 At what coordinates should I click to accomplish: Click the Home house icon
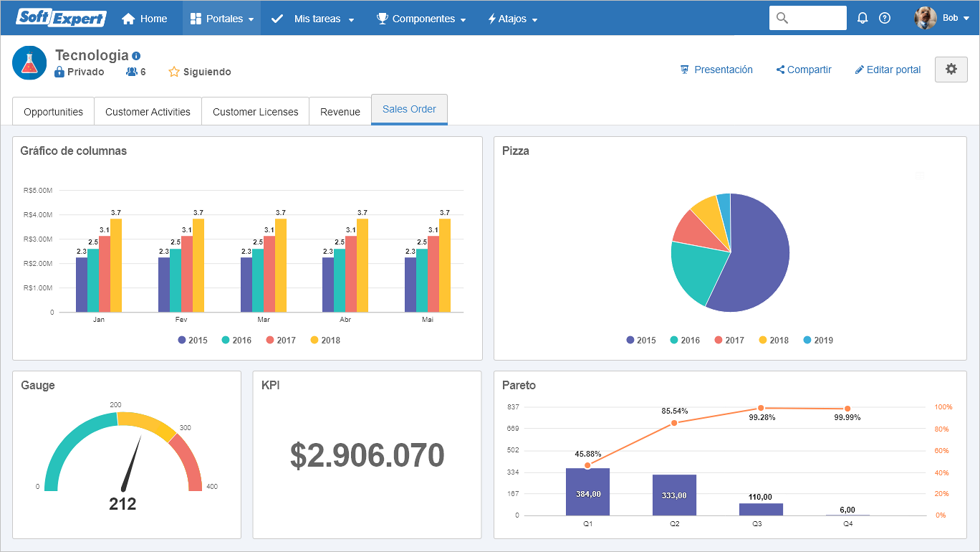(128, 19)
